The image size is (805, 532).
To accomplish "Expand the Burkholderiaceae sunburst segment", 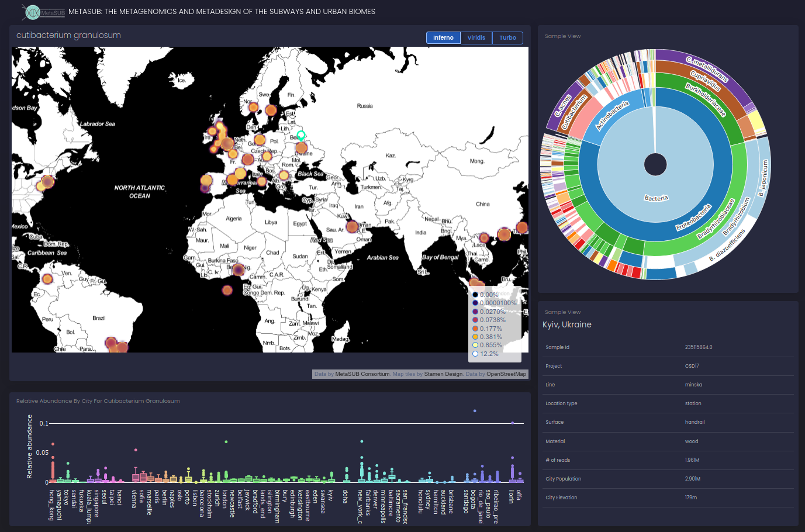I will (x=706, y=99).
